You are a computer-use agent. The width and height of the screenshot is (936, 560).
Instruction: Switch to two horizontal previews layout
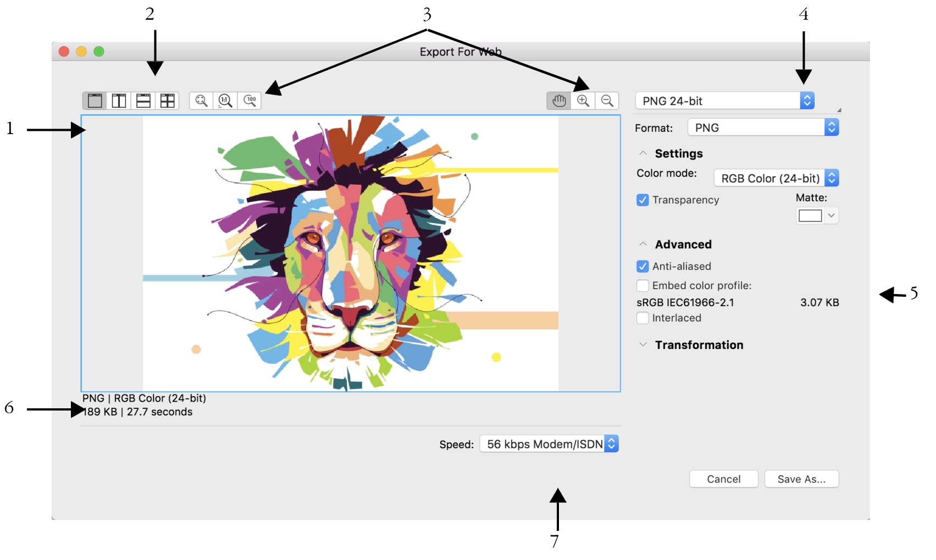click(143, 101)
